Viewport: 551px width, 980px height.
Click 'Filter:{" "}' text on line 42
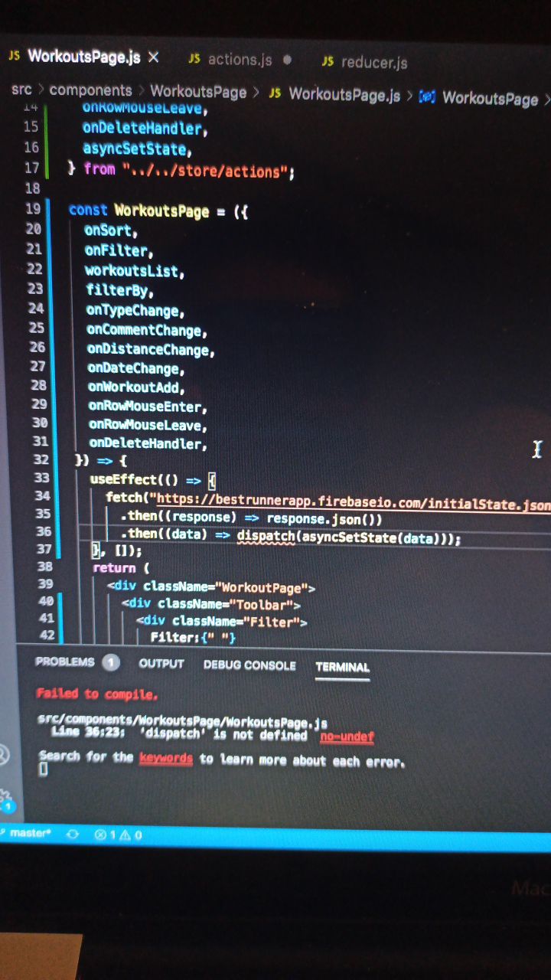193,637
